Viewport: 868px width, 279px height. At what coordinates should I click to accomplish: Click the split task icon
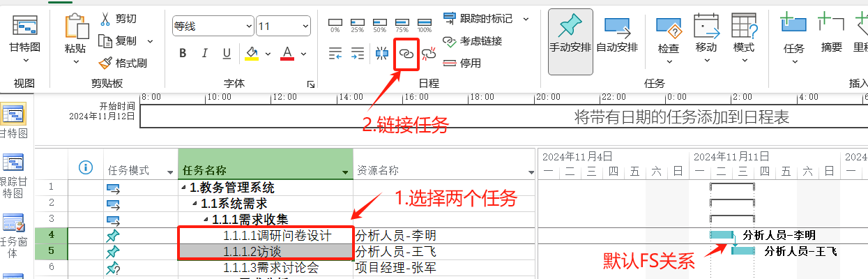pyautogui.click(x=383, y=53)
